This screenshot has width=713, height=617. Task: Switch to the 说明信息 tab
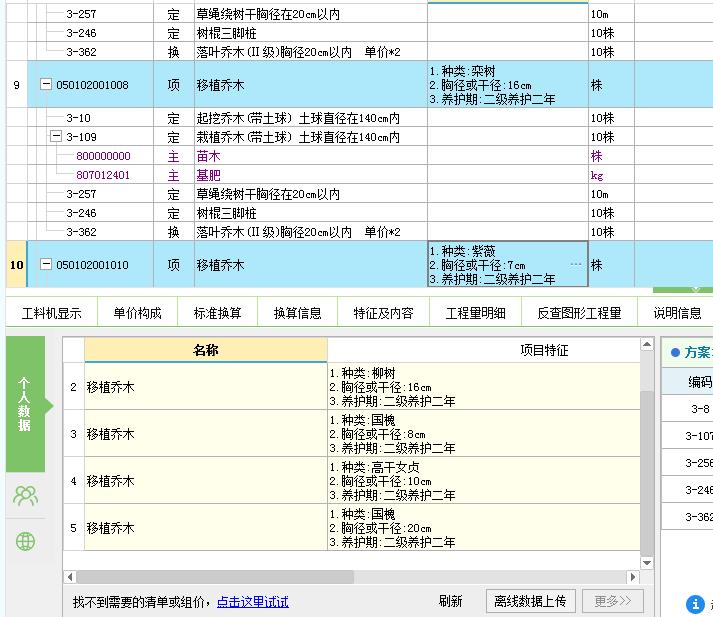(x=677, y=313)
